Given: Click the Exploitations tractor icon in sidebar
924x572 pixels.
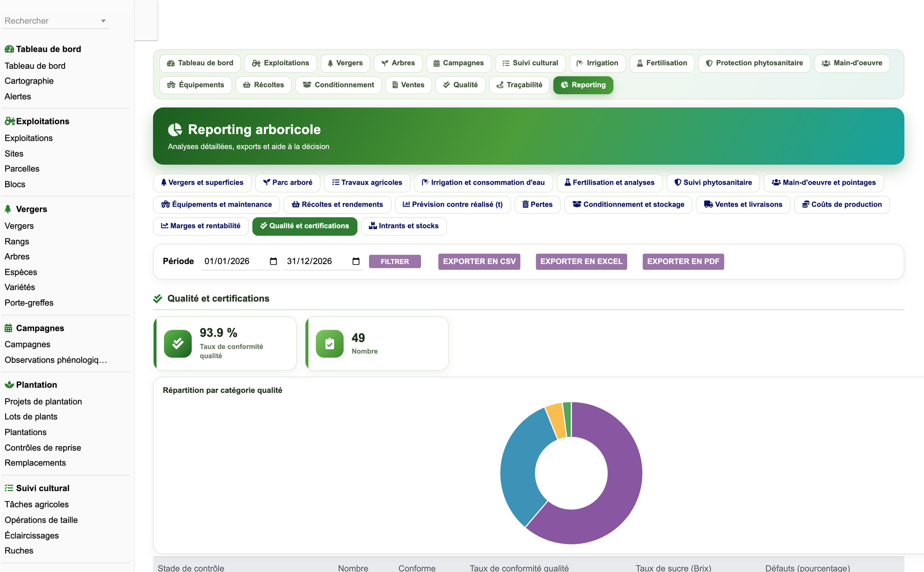Looking at the screenshot, I should coord(9,121).
